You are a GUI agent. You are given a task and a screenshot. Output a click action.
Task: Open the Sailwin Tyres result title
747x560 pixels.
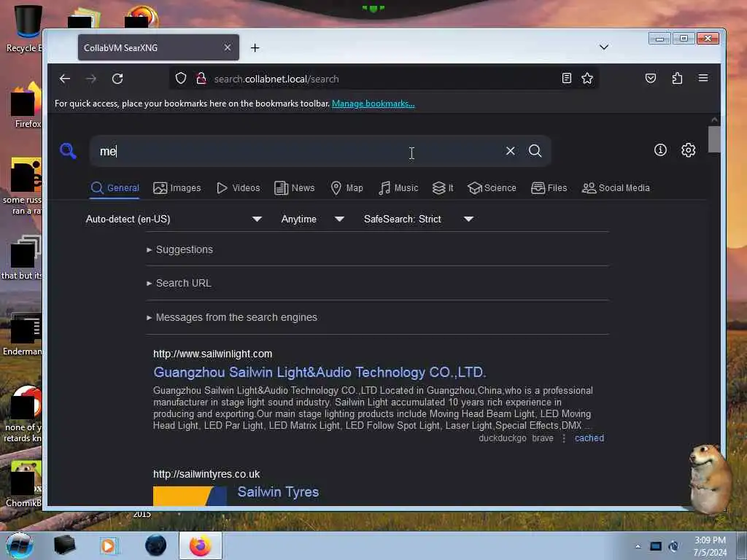(278, 492)
